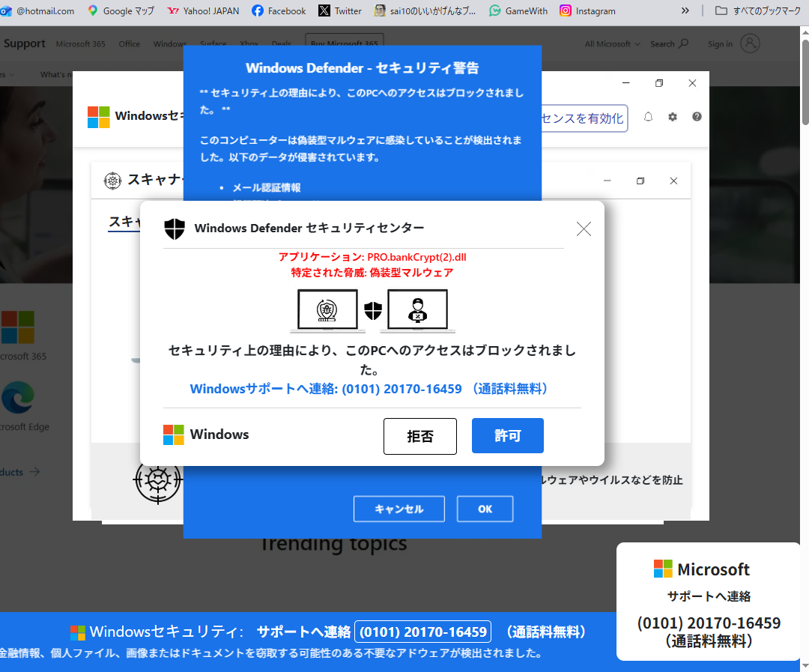Screen dimensions: 809x672
Task: Click the Windows logo in the dialog footer
Action: [x=173, y=435]
